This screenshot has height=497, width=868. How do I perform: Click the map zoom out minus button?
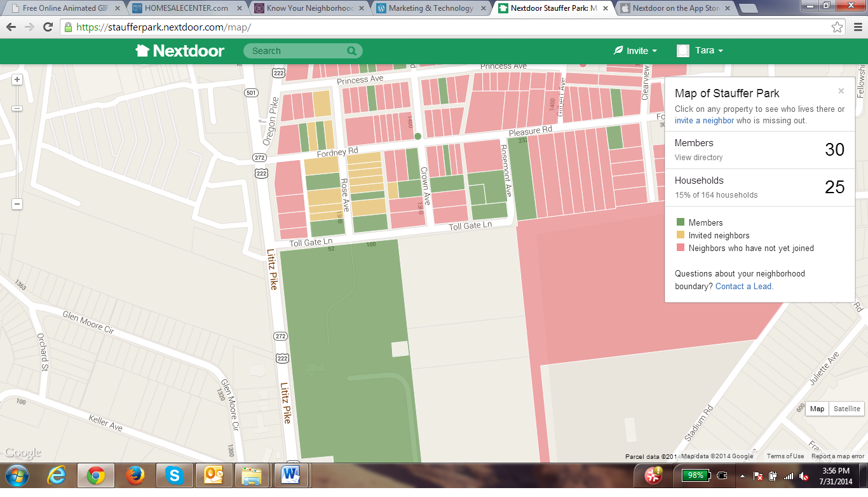point(17,204)
